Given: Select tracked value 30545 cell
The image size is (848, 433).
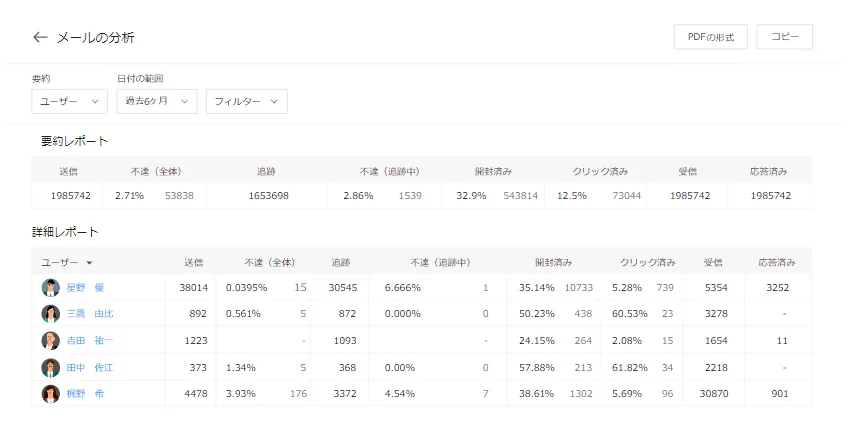Looking at the screenshot, I should tap(343, 288).
